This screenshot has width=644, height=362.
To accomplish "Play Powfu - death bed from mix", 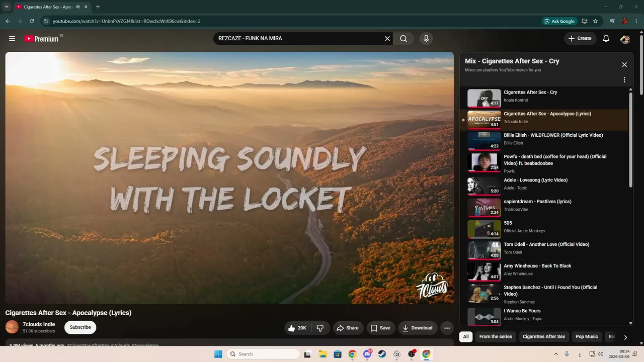I will tap(543, 163).
